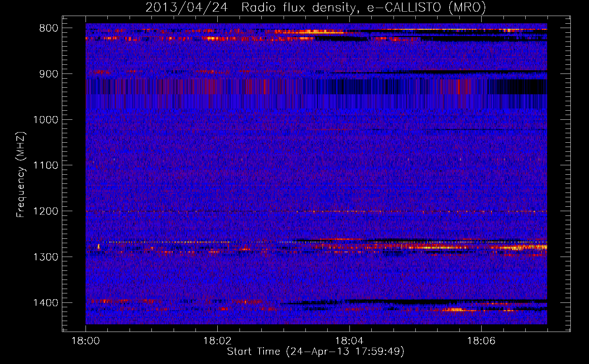Click the 1400 frequency tick label
This screenshot has width=589, height=364.
46,303
